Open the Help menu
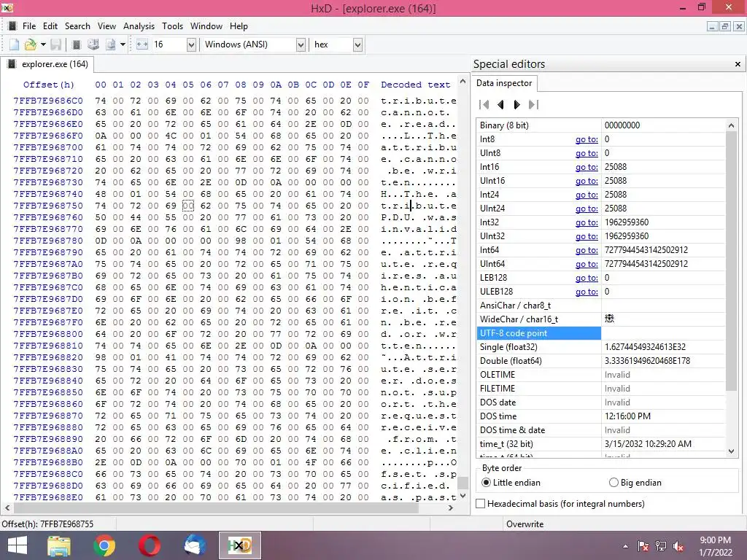The height and width of the screenshot is (560, 747). 239,26
